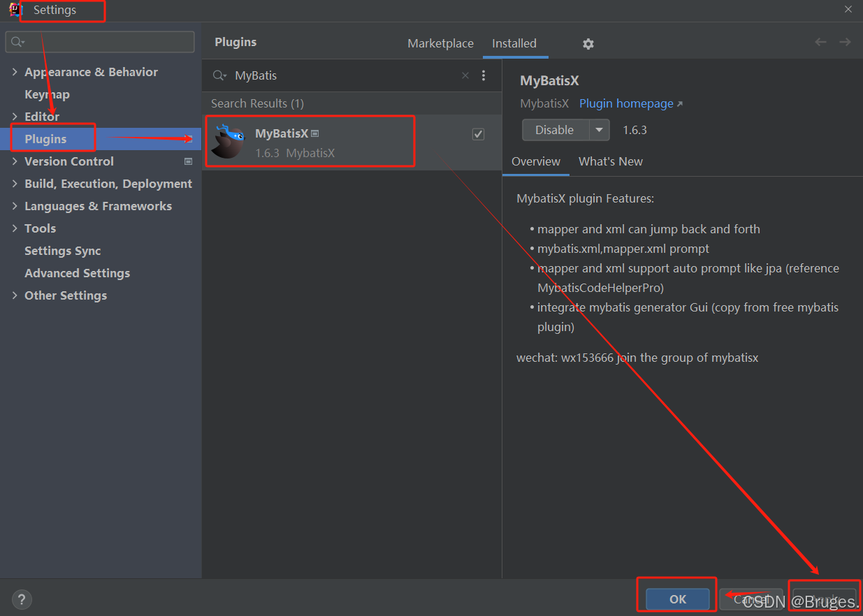Click the Cancel button
The image size is (863, 616).
pos(751,599)
